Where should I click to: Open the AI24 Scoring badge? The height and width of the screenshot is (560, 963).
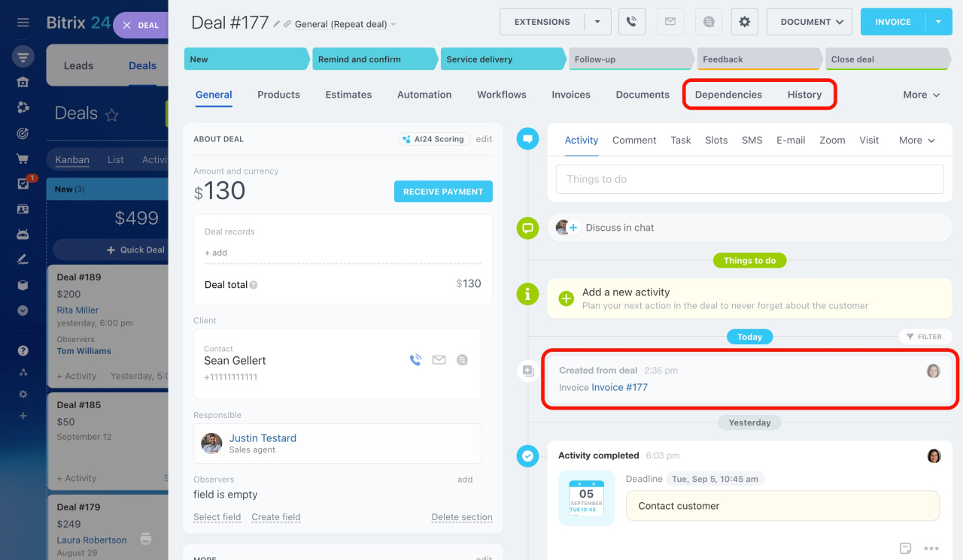pyautogui.click(x=434, y=139)
